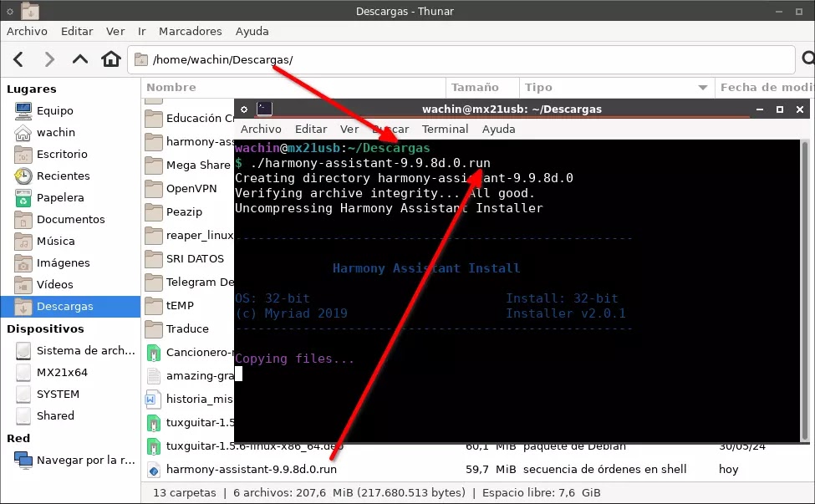Click the search magnifier in Thunar toolbar
The height and width of the screenshot is (504, 815).
click(x=807, y=59)
